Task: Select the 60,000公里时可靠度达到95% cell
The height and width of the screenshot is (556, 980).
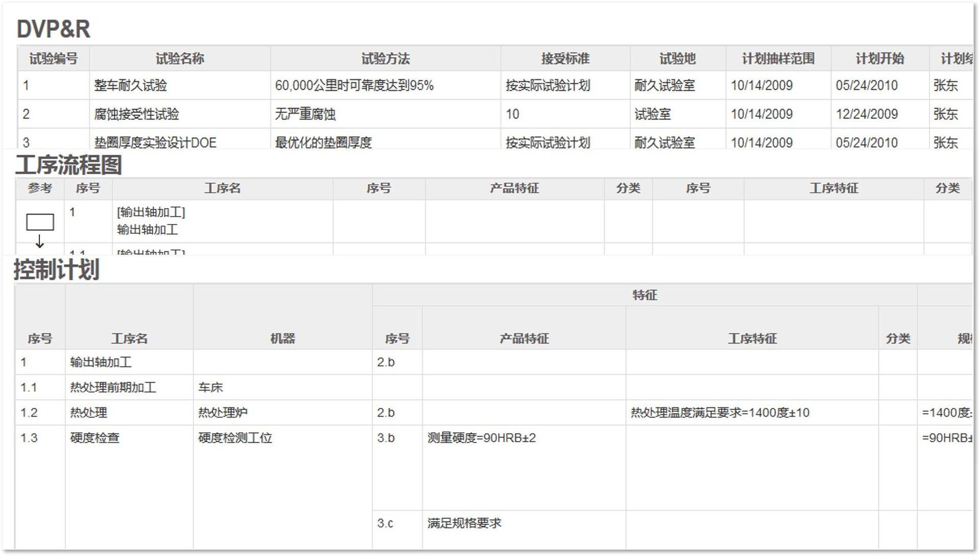Action: point(354,86)
